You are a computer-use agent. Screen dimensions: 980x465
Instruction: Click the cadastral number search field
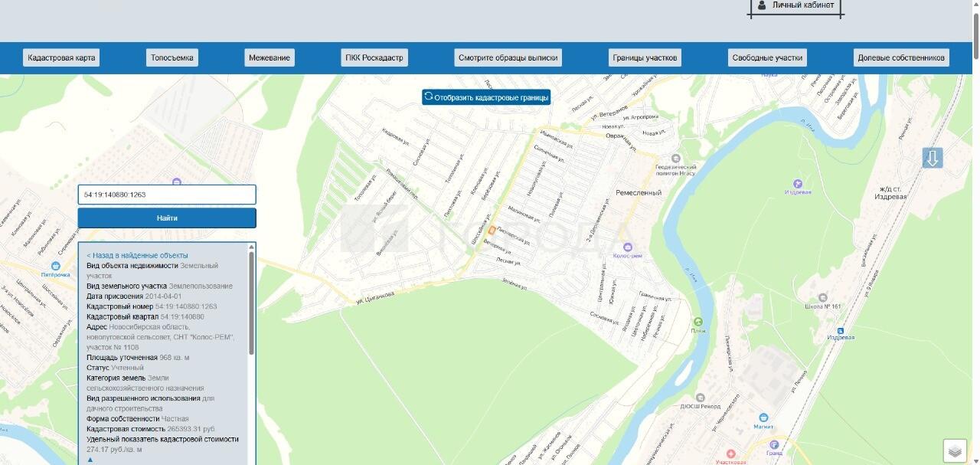pos(167,195)
